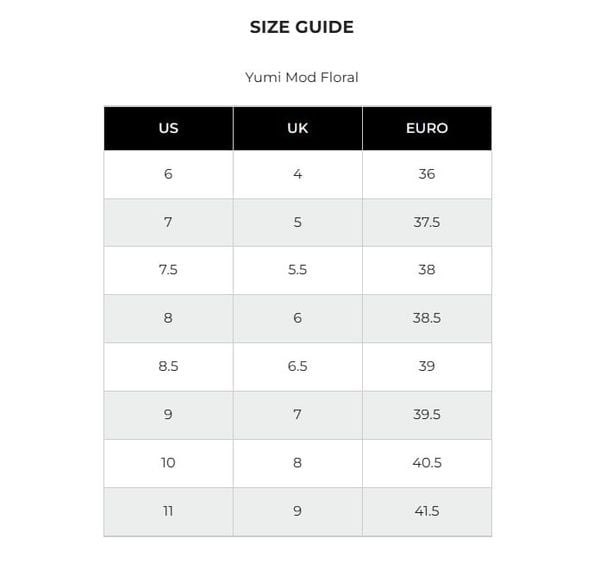
Task: Select the Yumi Mod Floral subtitle
Action: (x=301, y=77)
